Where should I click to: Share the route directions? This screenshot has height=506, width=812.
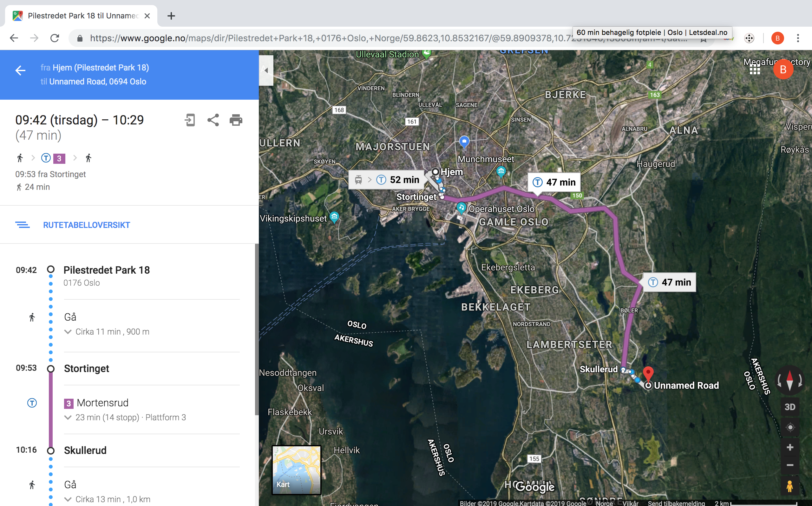click(x=213, y=120)
